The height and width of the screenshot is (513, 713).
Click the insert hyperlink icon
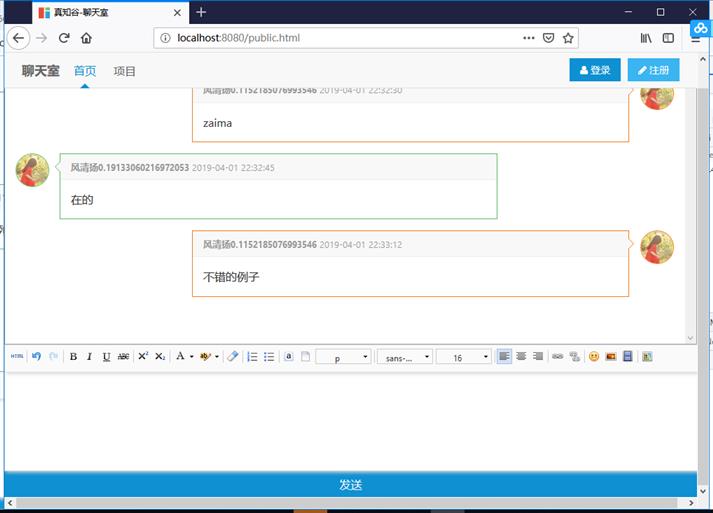pyautogui.click(x=558, y=356)
